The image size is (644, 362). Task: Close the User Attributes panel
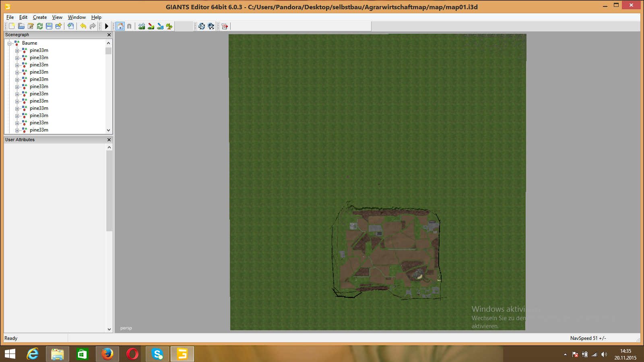109,140
